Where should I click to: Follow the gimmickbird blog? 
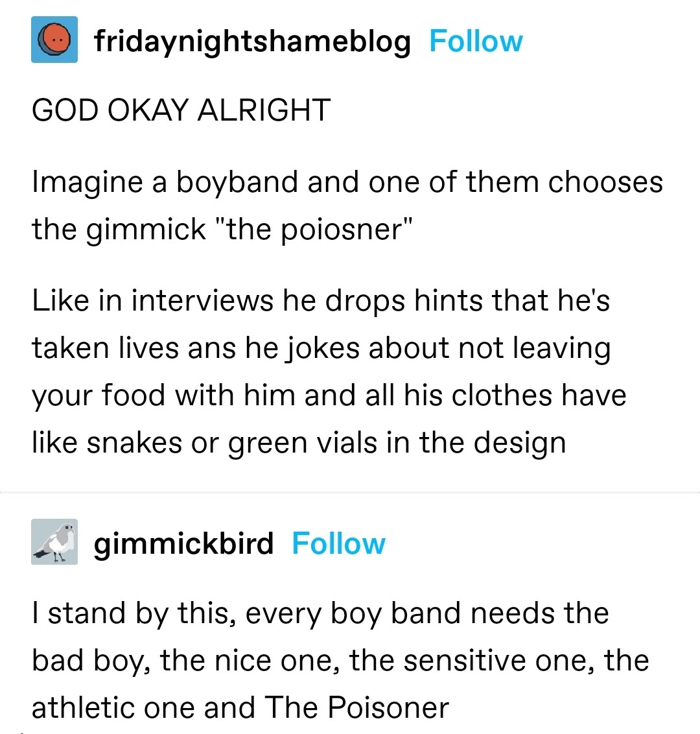pyautogui.click(x=338, y=543)
